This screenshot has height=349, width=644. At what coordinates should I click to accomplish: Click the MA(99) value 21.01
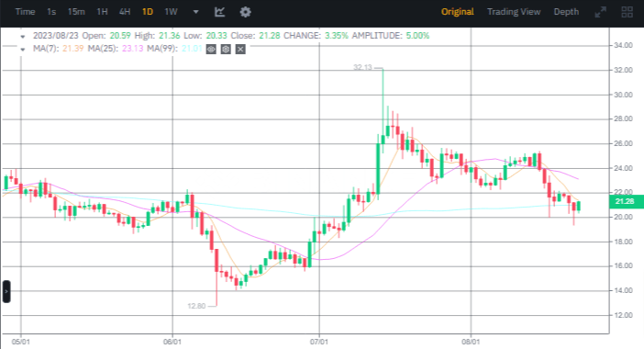[192, 49]
